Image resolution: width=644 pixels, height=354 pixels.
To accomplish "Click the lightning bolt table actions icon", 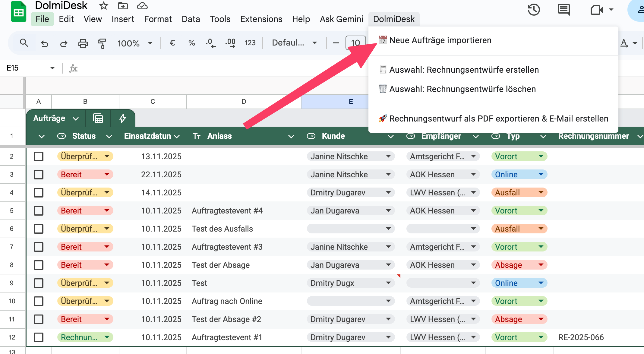I will (122, 118).
